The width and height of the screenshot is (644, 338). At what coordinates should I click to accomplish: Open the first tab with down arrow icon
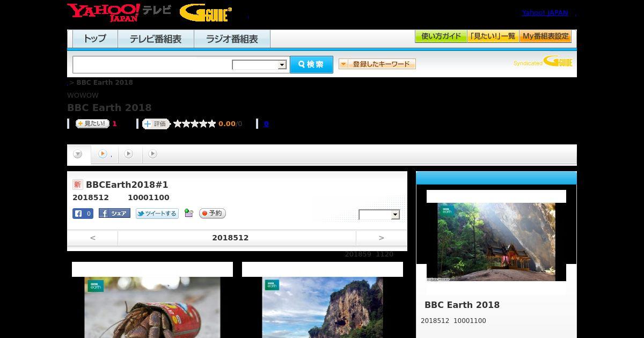(x=78, y=155)
